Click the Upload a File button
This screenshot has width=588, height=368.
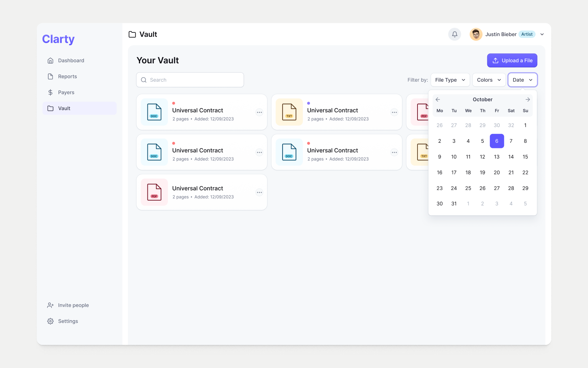512,60
